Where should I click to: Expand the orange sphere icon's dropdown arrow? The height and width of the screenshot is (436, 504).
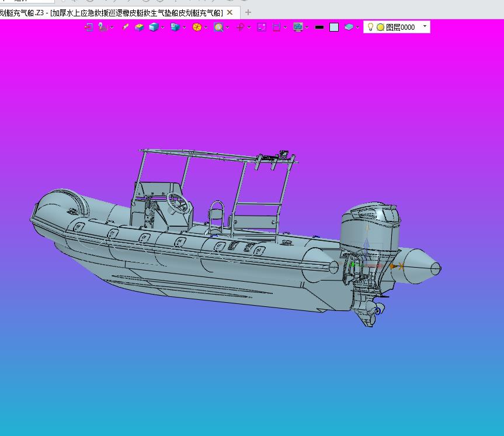206,27
